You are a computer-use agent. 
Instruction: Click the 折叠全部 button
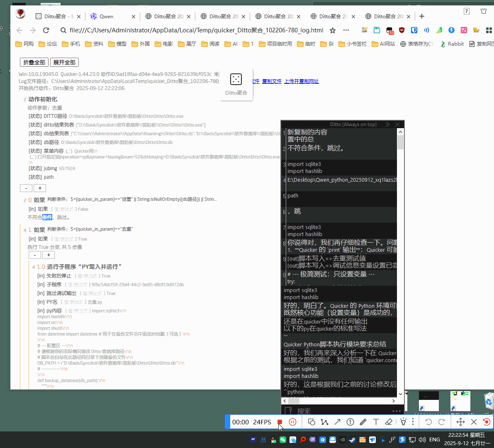[x=34, y=62]
